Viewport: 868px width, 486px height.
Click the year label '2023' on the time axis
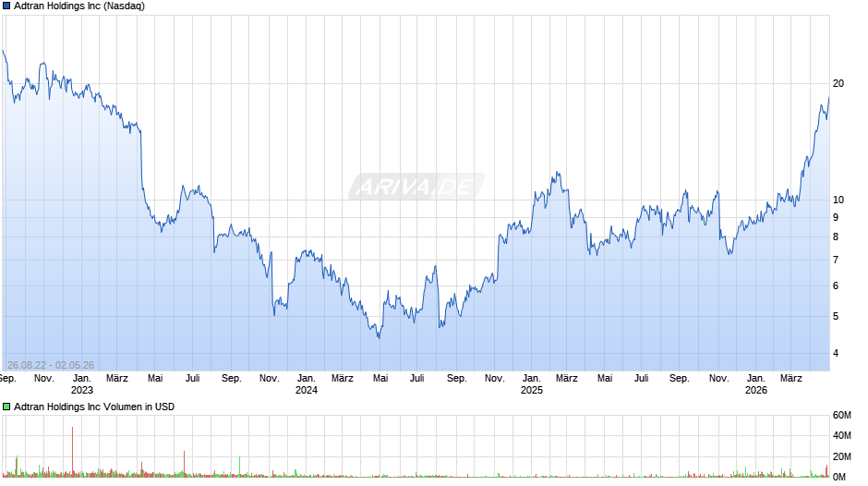82,390
